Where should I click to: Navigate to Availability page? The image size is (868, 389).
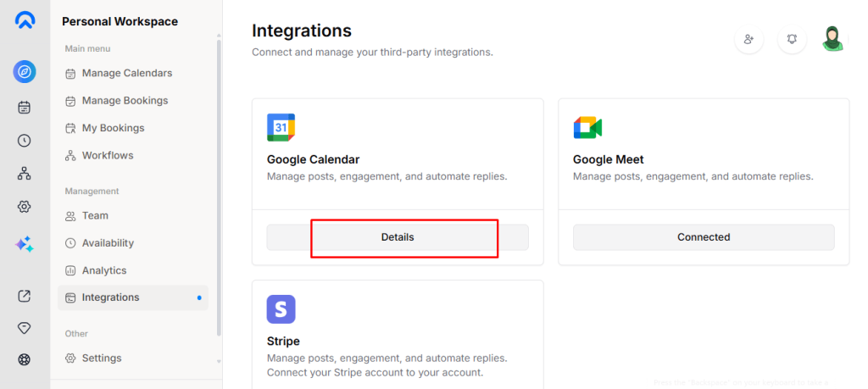point(108,243)
